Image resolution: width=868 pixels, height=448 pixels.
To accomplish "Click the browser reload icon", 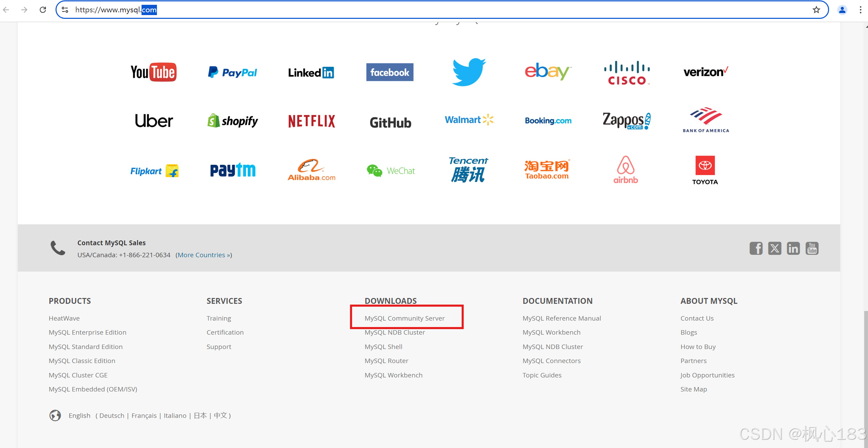I will 43,10.
